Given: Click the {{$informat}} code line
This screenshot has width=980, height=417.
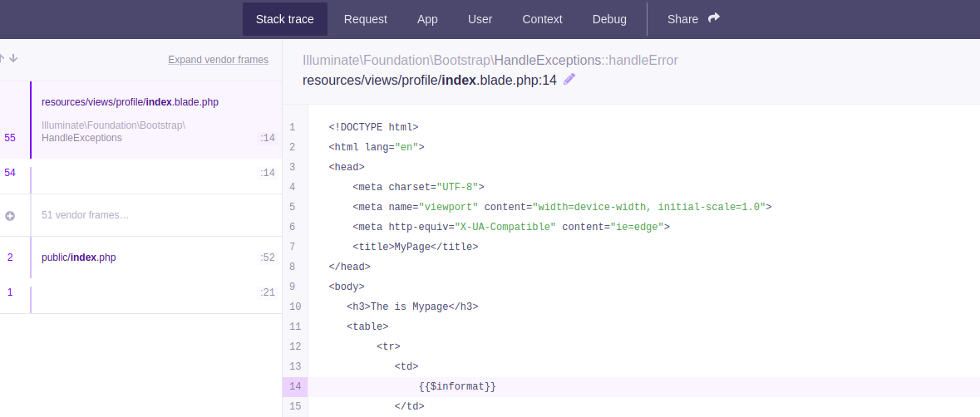Looking at the screenshot, I should (457, 387).
